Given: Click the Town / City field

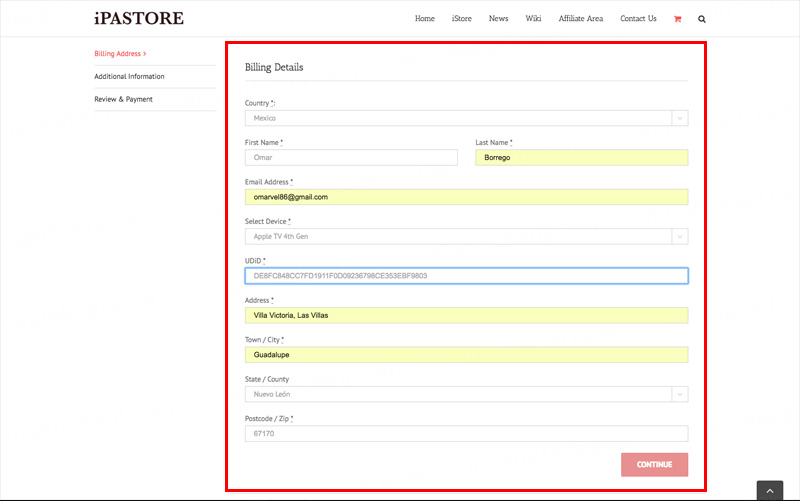Looking at the screenshot, I should click(466, 355).
